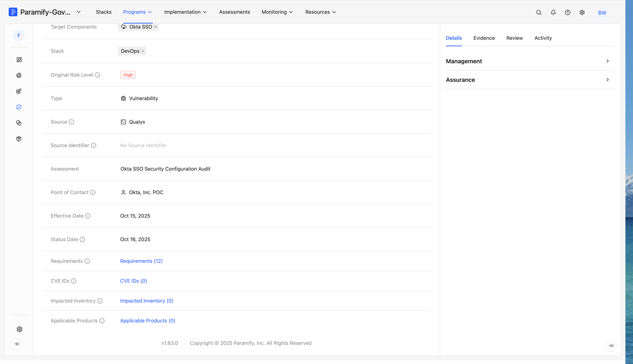
Task: Go to Stacks in top navigation
Action: 104,12
